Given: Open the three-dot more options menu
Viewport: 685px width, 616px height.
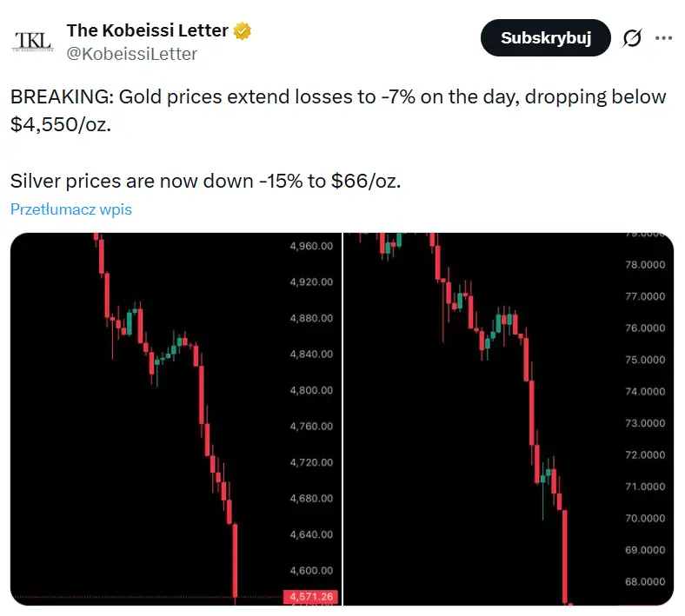Looking at the screenshot, I should point(663,38).
